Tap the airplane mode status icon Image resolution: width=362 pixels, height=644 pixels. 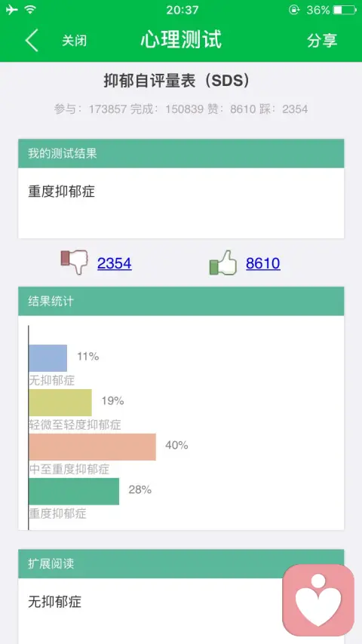pos(12,10)
